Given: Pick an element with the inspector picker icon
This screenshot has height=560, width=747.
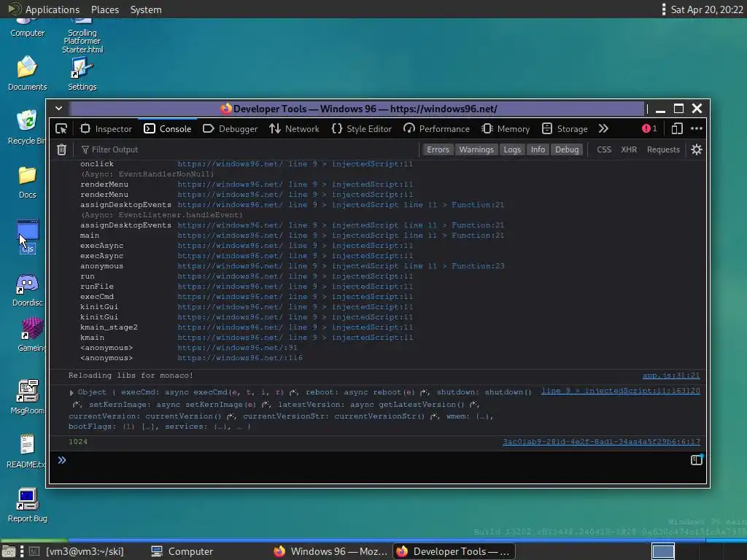Looking at the screenshot, I should click(61, 128).
